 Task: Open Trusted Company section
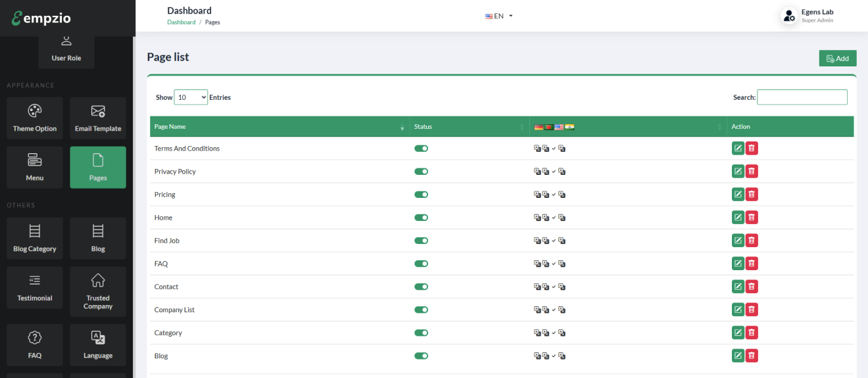coord(98,292)
